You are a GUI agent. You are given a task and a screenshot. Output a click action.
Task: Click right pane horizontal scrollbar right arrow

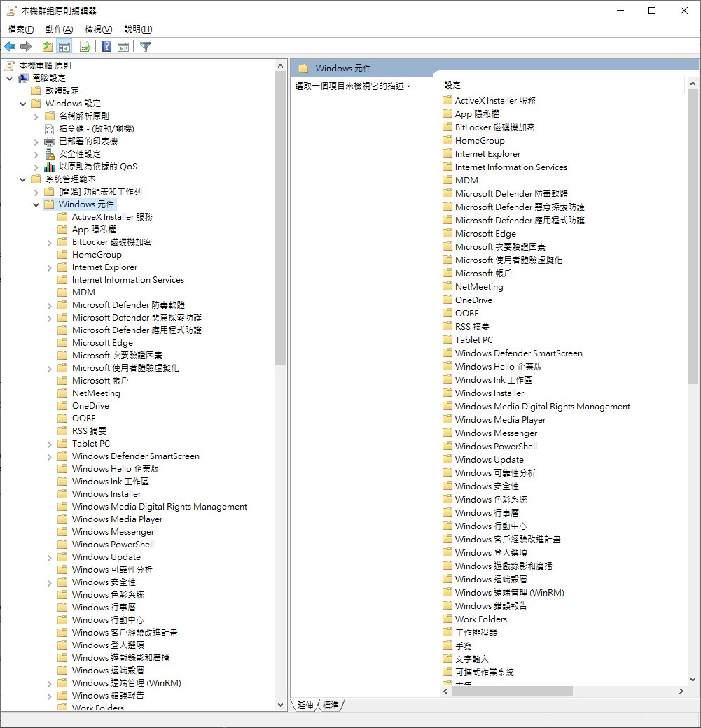[681, 692]
